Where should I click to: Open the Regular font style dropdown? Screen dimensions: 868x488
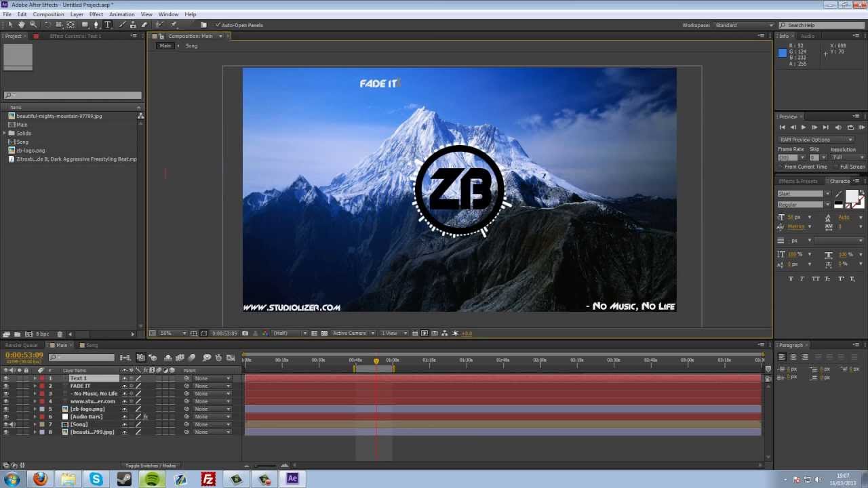[x=804, y=205]
